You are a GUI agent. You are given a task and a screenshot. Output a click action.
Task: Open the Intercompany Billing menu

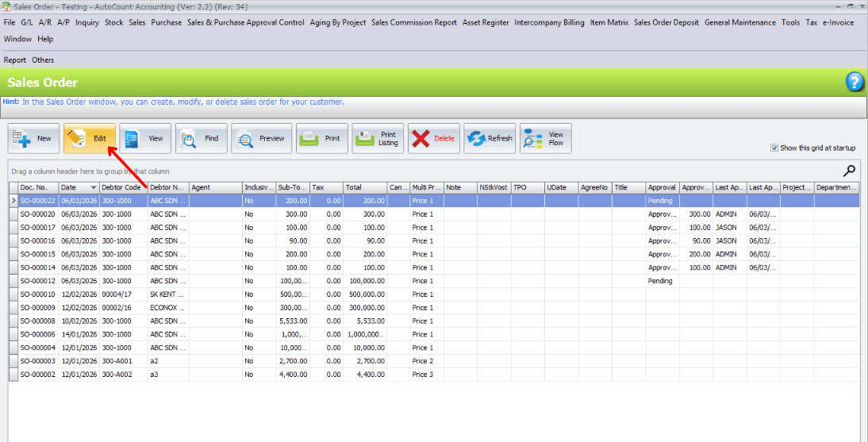coord(549,23)
